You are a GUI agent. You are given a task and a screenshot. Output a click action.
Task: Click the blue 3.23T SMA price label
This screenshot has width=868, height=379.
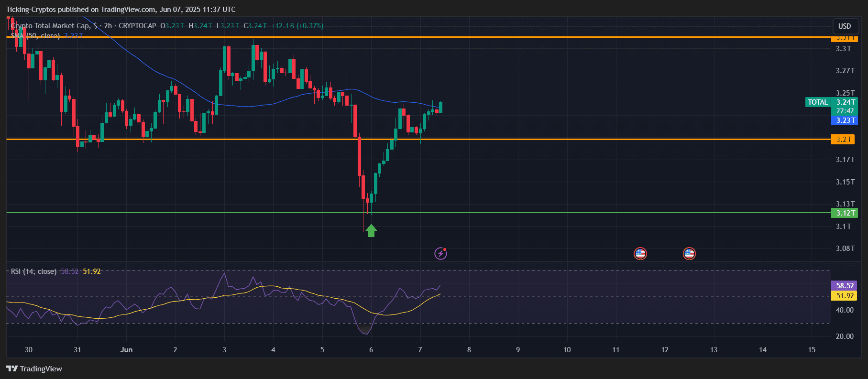pyautogui.click(x=844, y=120)
